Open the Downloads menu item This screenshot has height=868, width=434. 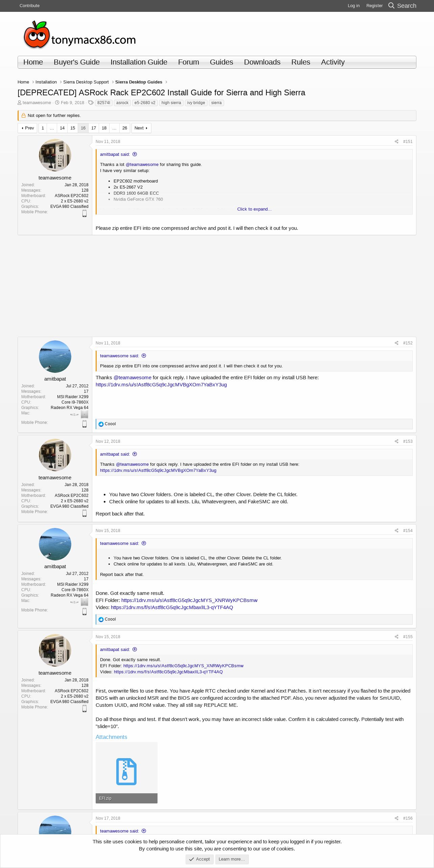pyautogui.click(x=262, y=62)
